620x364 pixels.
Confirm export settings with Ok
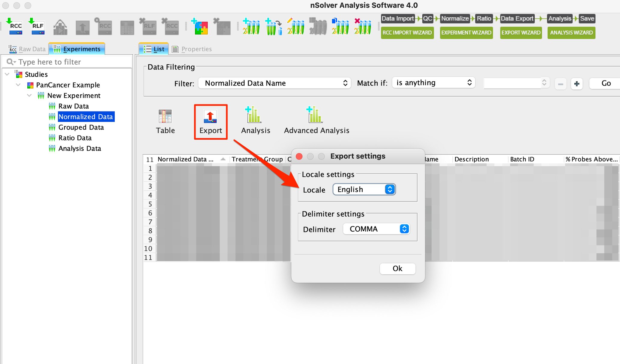tap(397, 268)
